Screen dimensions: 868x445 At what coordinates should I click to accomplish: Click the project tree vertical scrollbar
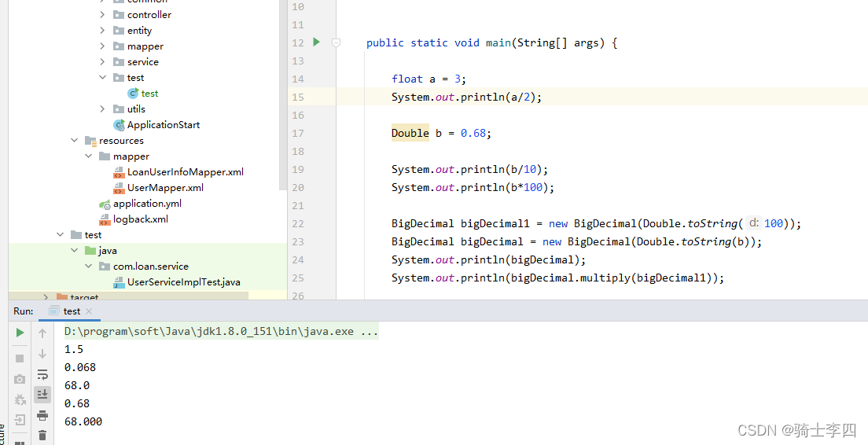[x=283, y=94]
